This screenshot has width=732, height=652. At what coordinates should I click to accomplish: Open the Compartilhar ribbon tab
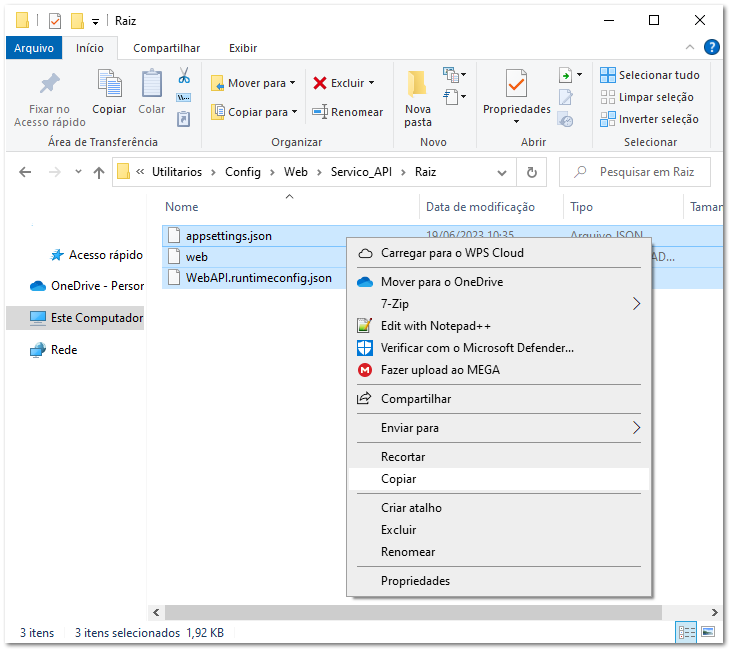(166, 48)
